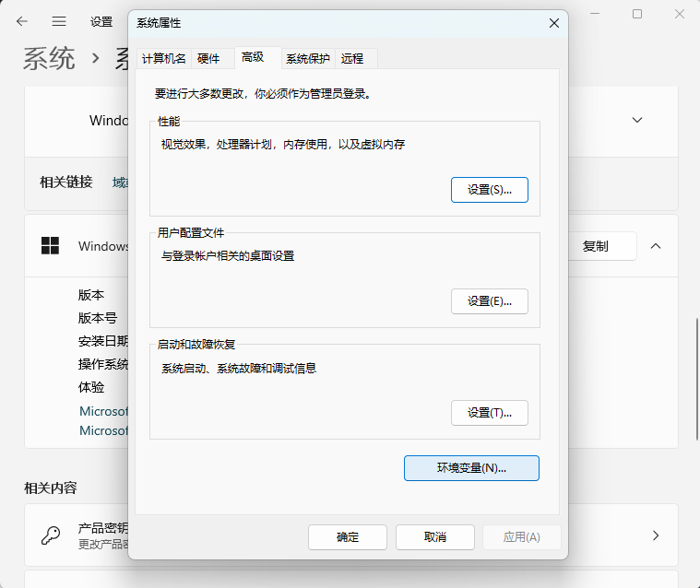Image resolution: width=700 pixels, height=588 pixels.
Task: Click the 环境变量(N) button
Action: click(471, 468)
